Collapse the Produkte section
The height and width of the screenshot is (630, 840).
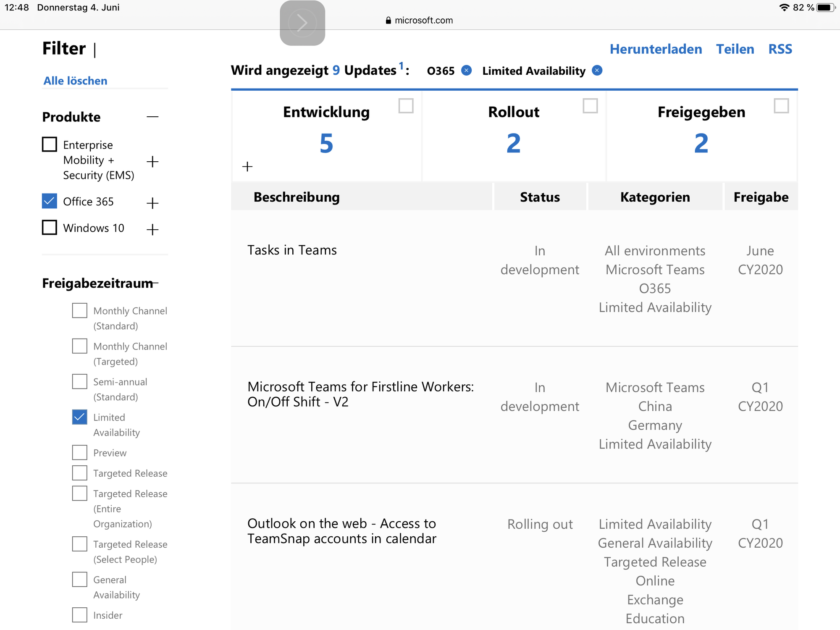[152, 117]
